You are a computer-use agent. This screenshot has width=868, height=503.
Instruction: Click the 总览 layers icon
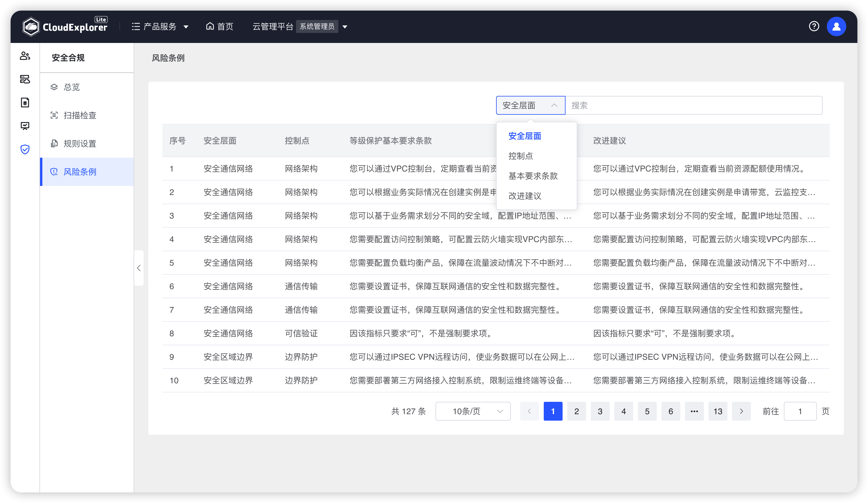click(x=54, y=87)
